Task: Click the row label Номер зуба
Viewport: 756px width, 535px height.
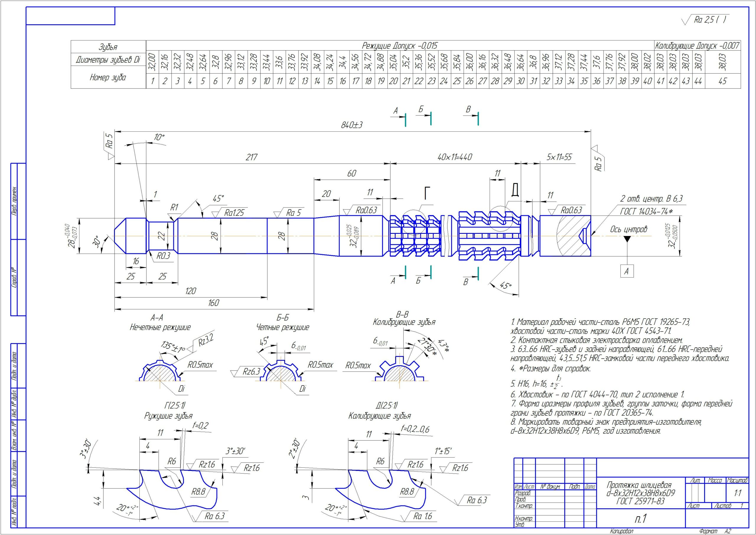Action: [108, 77]
